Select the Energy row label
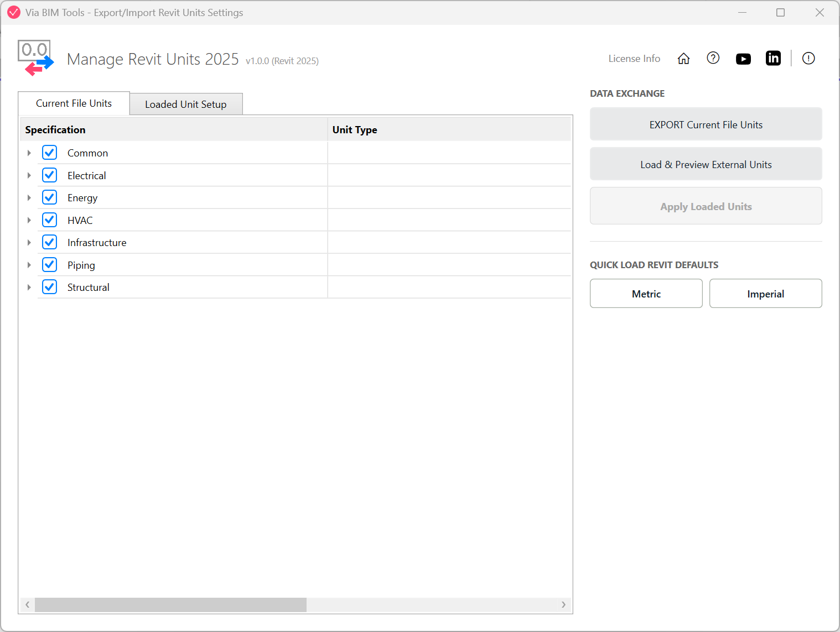Screen dimensions: 840x632 pyautogui.click(x=82, y=198)
